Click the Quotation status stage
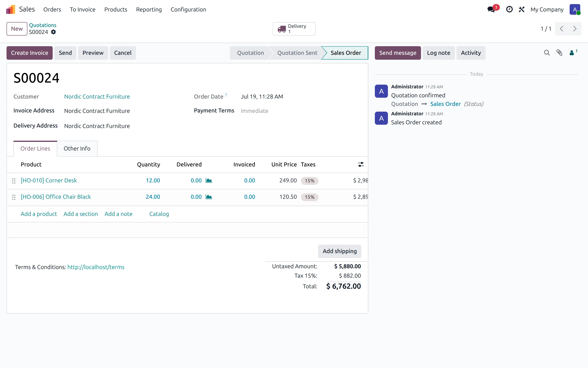 pos(250,53)
